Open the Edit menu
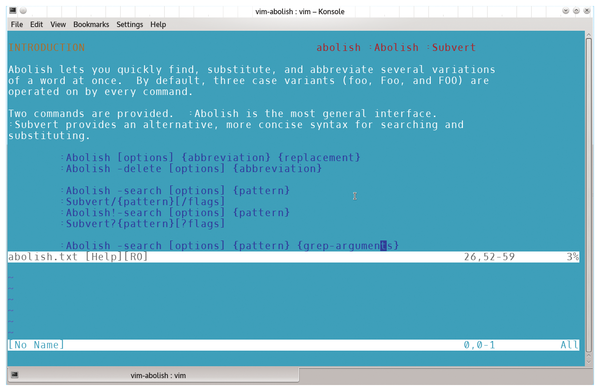This screenshot has height=391, width=600. [x=36, y=24]
